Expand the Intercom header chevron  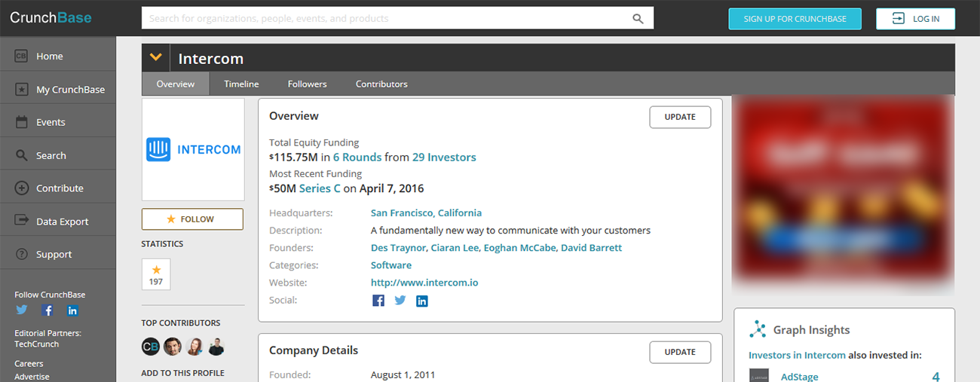click(x=155, y=57)
